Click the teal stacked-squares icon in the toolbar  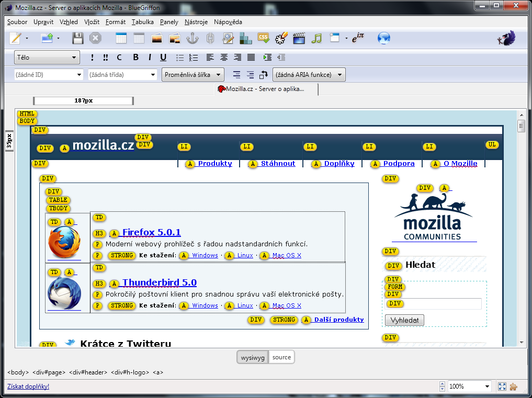(246, 38)
